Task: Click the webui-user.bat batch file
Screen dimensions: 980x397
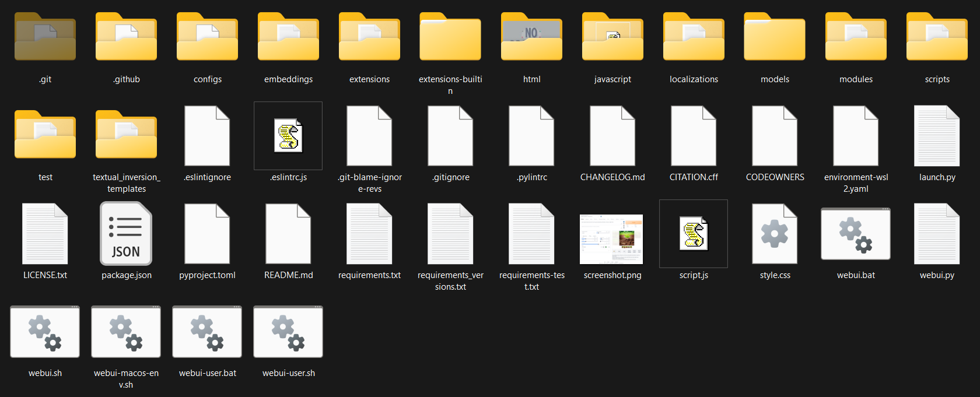Action: (207, 332)
